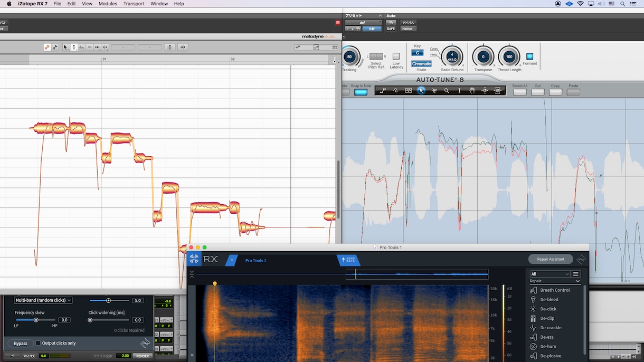Screen dimensions: 644x362
Task: Toggle the plugin バイパス bypass button
Action: click(408, 23)
